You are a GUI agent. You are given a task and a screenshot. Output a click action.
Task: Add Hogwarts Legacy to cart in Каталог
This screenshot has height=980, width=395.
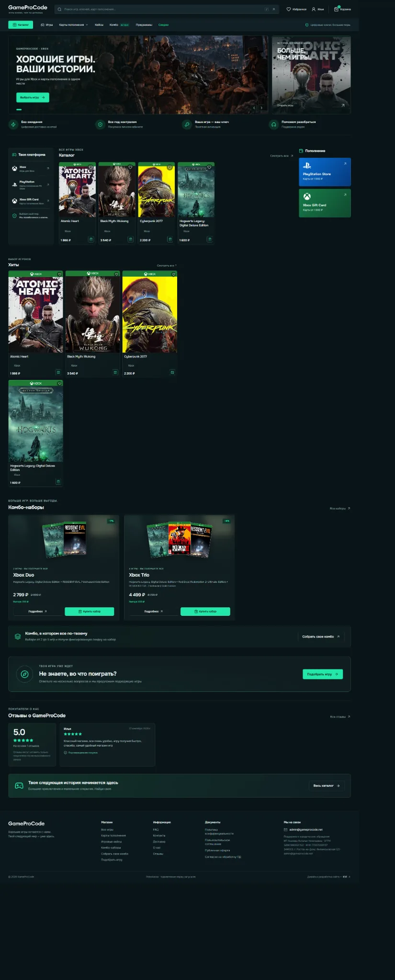point(209,239)
